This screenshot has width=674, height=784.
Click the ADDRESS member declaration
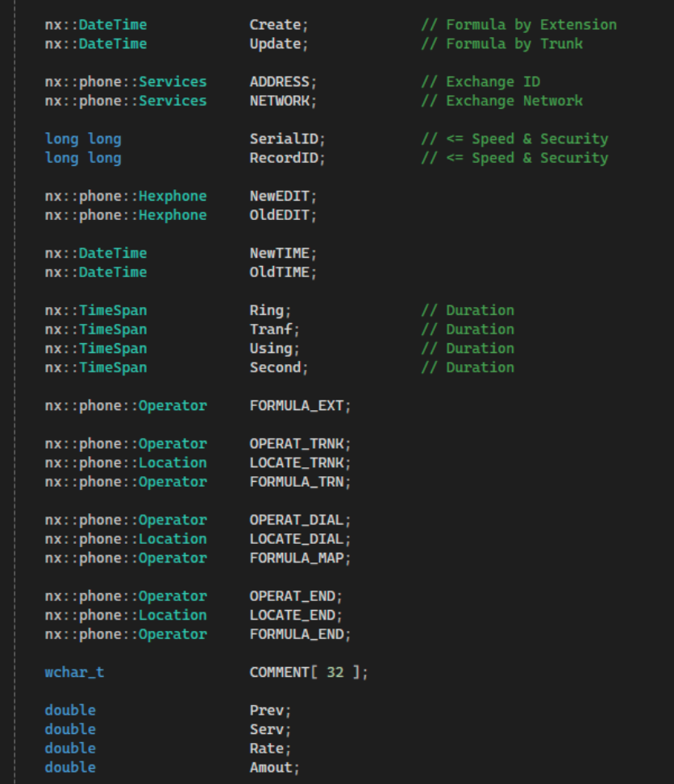[x=279, y=81]
